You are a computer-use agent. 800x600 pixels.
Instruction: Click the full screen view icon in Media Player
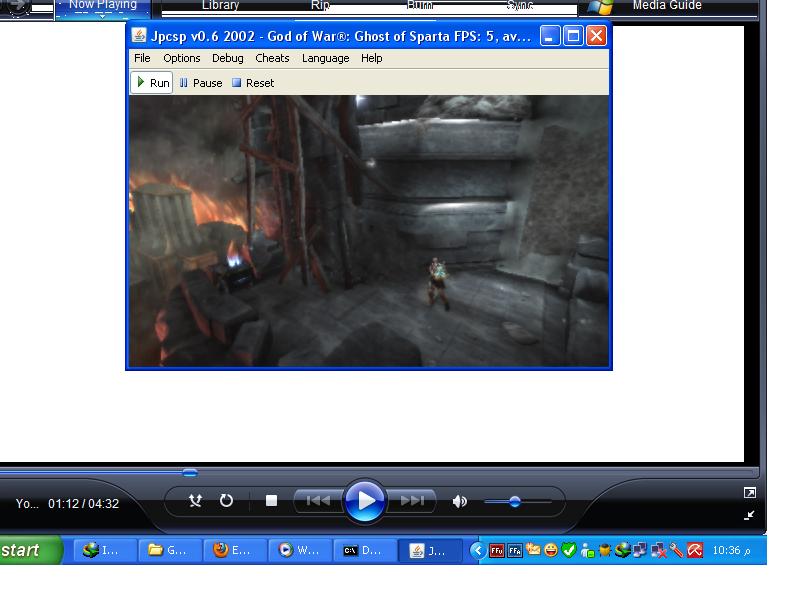(749, 492)
